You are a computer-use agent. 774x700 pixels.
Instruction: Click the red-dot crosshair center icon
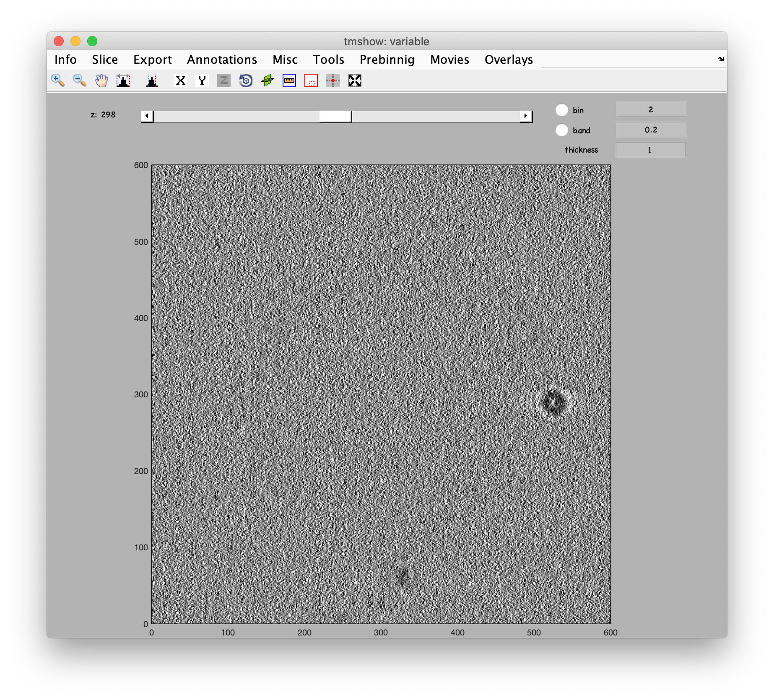[x=333, y=80]
